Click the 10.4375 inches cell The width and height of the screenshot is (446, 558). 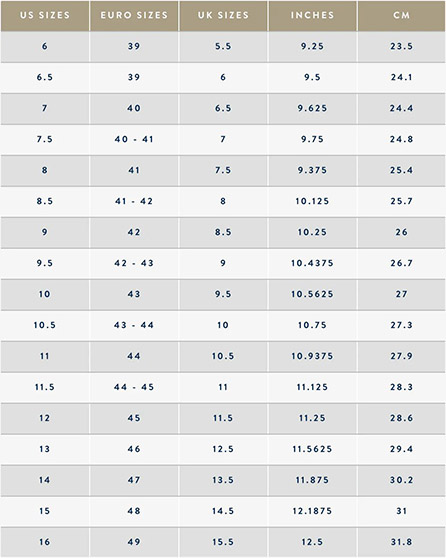pyautogui.click(x=313, y=263)
